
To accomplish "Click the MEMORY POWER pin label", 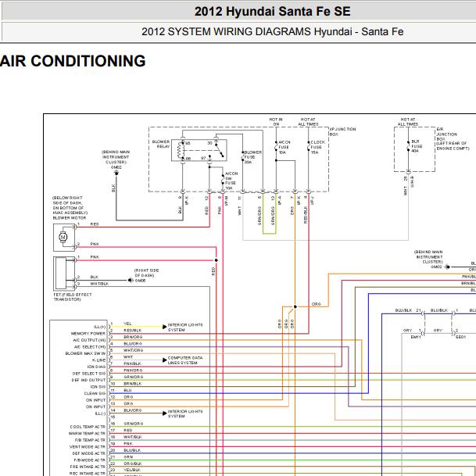I will pyautogui.click(x=88, y=333).
